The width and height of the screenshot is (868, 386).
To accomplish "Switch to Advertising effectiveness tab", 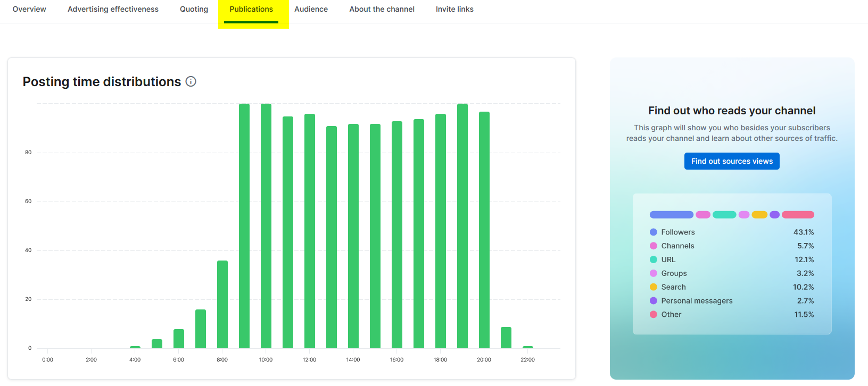I will click(113, 9).
